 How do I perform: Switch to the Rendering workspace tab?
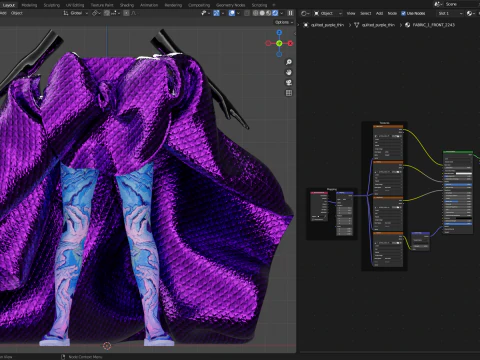(173, 5)
